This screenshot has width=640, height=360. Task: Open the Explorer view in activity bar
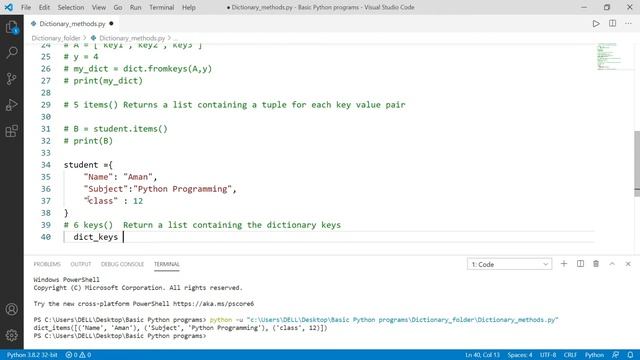[x=11, y=28]
